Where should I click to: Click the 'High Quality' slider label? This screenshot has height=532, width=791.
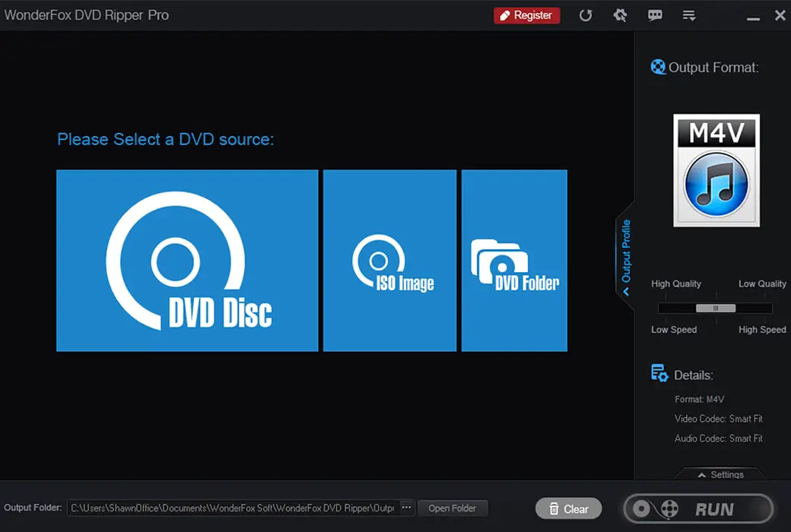(x=676, y=284)
